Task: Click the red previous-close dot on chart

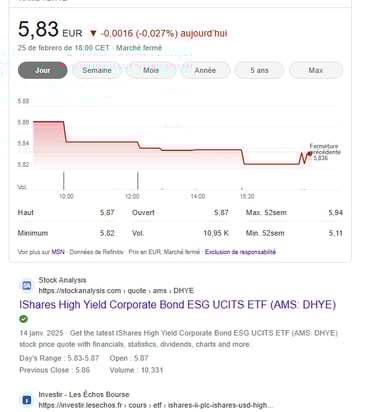Action: point(310,153)
